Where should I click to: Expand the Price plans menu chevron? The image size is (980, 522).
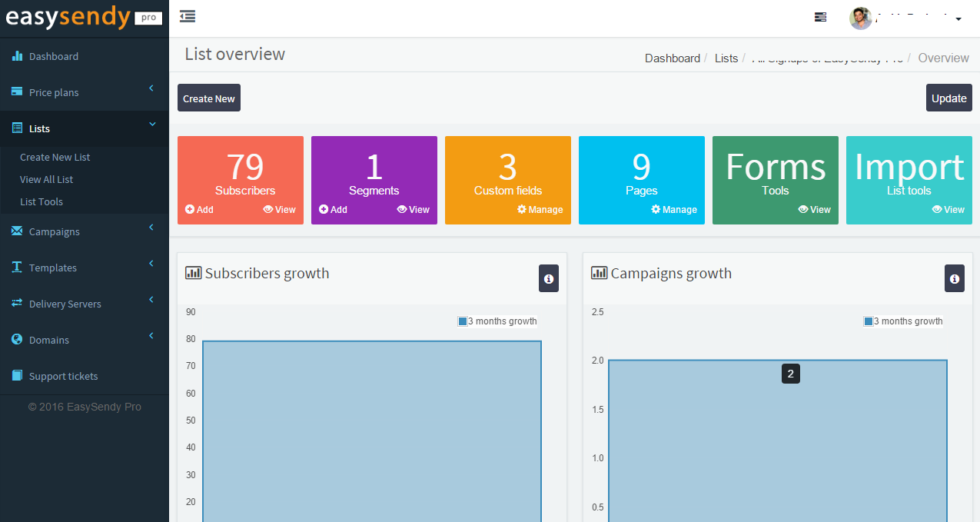click(151, 88)
